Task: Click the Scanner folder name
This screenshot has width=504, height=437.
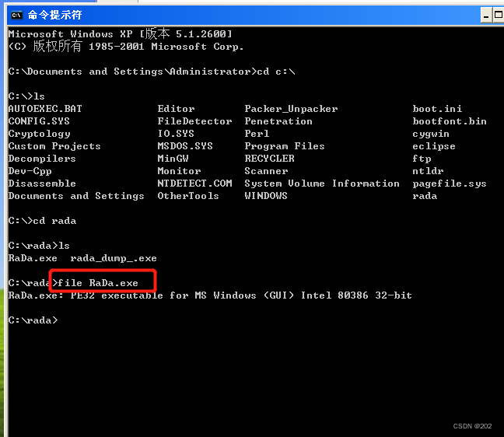Action: (x=266, y=171)
